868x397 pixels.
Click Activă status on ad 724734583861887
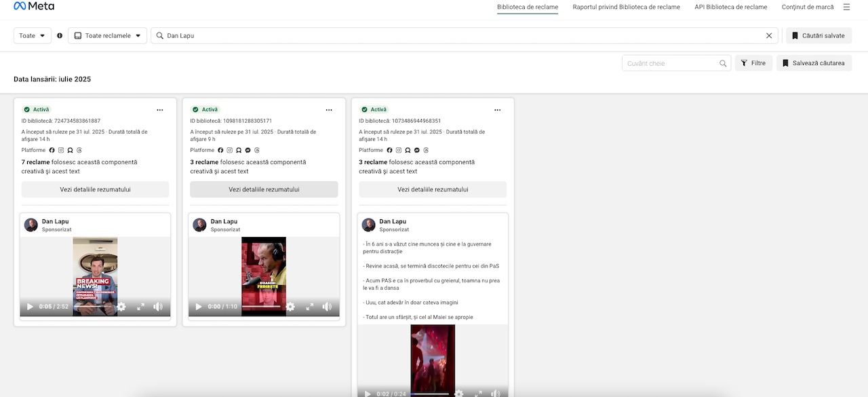coord(37,109)
